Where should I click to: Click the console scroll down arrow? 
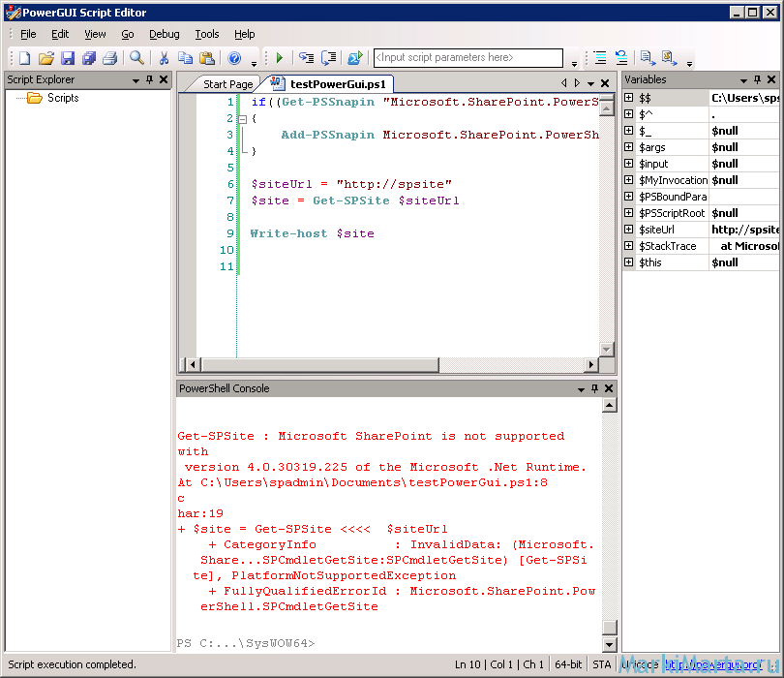tap(609, 644)
